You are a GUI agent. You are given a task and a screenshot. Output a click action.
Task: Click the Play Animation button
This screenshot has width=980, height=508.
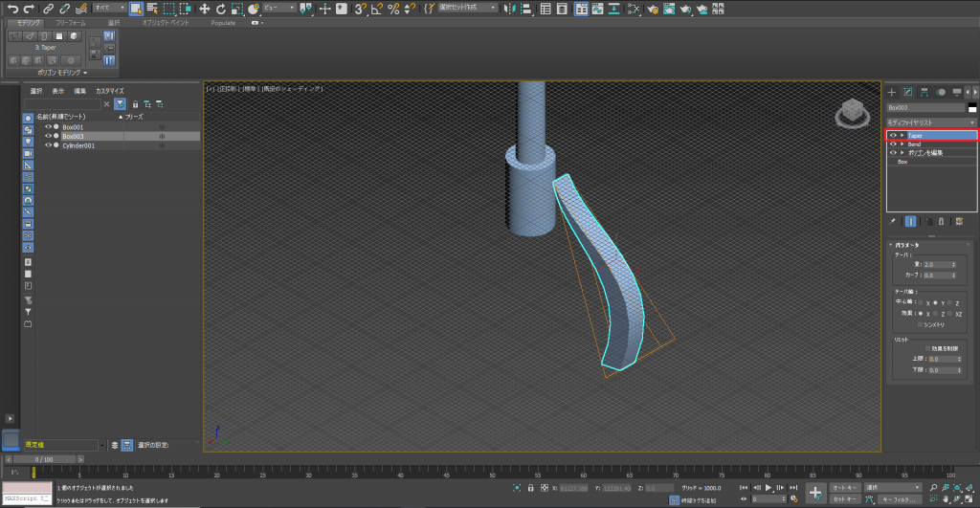point(768,487)
